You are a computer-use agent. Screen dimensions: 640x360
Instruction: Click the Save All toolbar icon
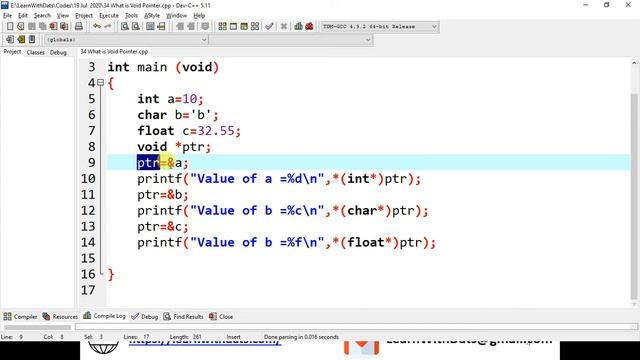42,27
